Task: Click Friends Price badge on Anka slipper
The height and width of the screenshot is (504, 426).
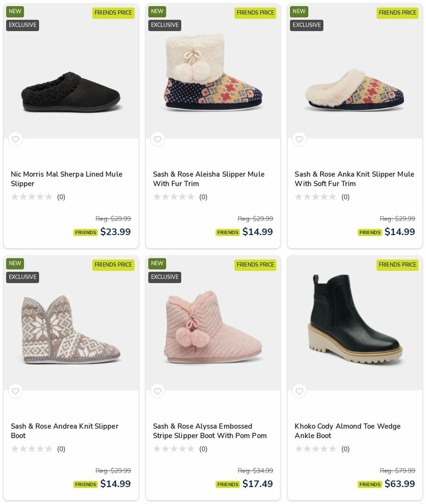Action: (x=397, y=13)
